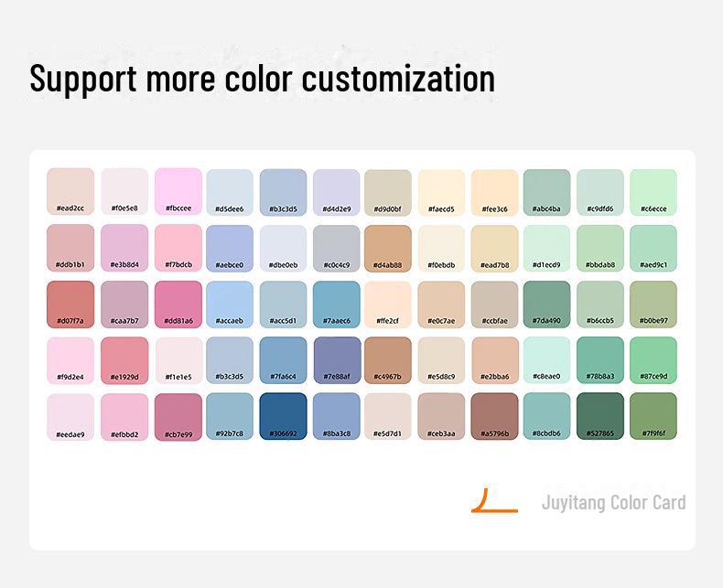The image size is (723, 588).
Task: Pick the dark blue #306692 swatch
Action: (283, 416)
